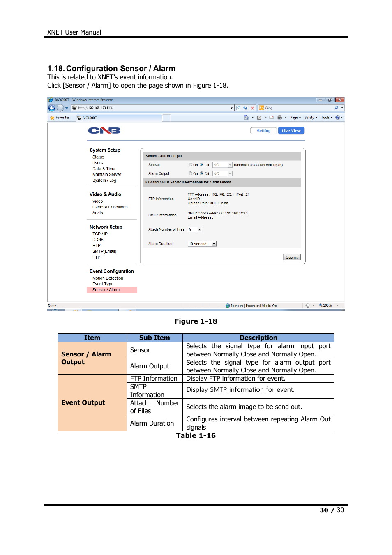Click the Setting button
This screenshot has width=392, height=555.
[263, 131]
